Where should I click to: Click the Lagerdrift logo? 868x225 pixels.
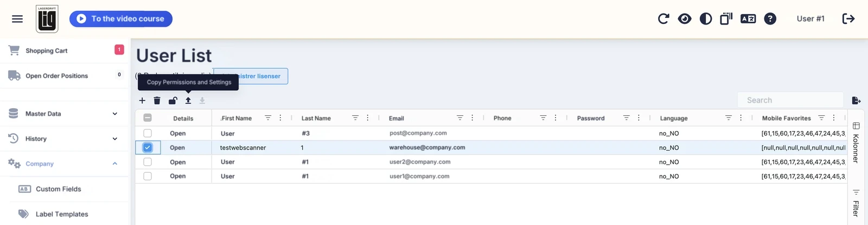click(47, 19)
